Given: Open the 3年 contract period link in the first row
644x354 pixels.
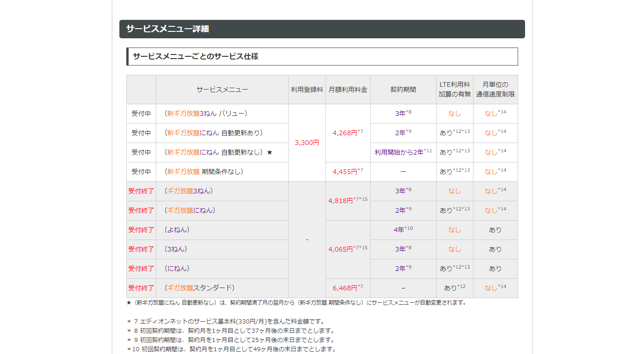Looking at the screenshot, I should (400, 114).
